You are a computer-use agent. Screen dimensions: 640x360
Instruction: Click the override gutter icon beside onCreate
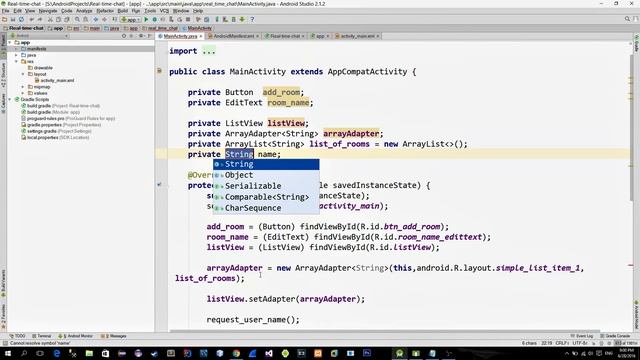click(159, 184)
